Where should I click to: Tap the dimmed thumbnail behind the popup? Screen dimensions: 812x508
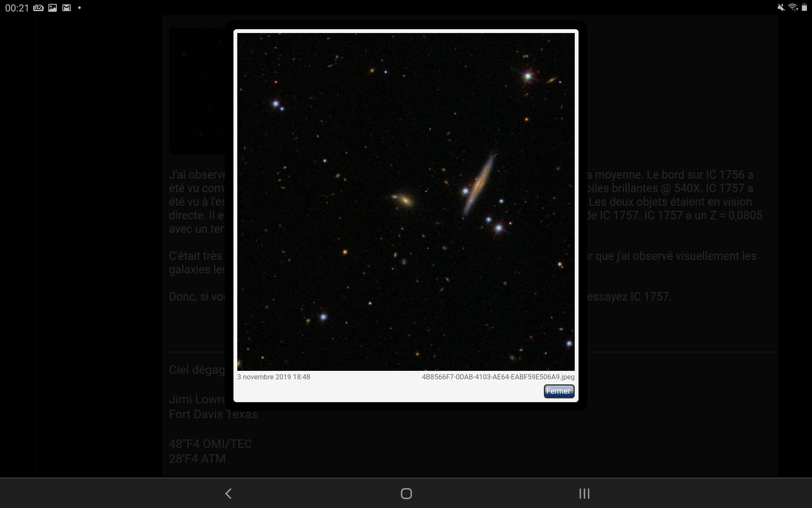tap(197, 91)
